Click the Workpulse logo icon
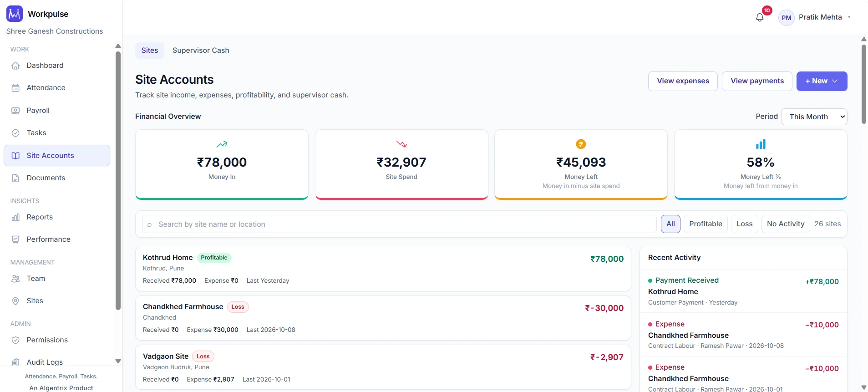 pos(15,14)
